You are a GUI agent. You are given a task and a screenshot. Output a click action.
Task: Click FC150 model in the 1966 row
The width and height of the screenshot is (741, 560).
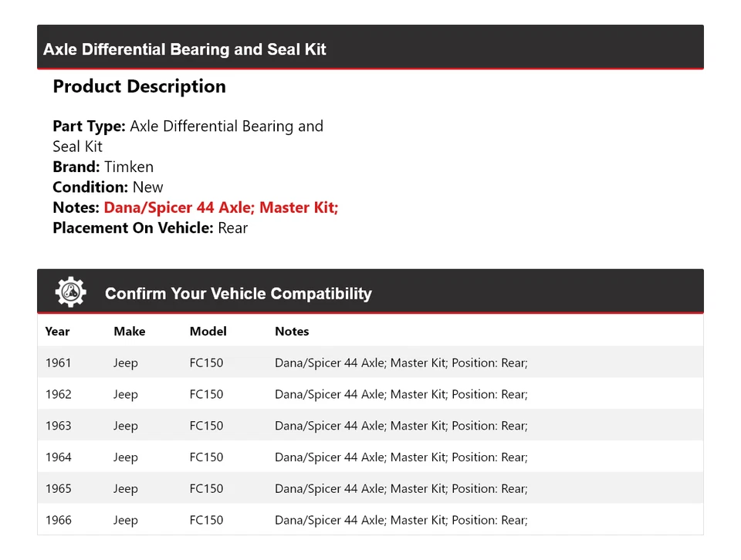point(206,521)
